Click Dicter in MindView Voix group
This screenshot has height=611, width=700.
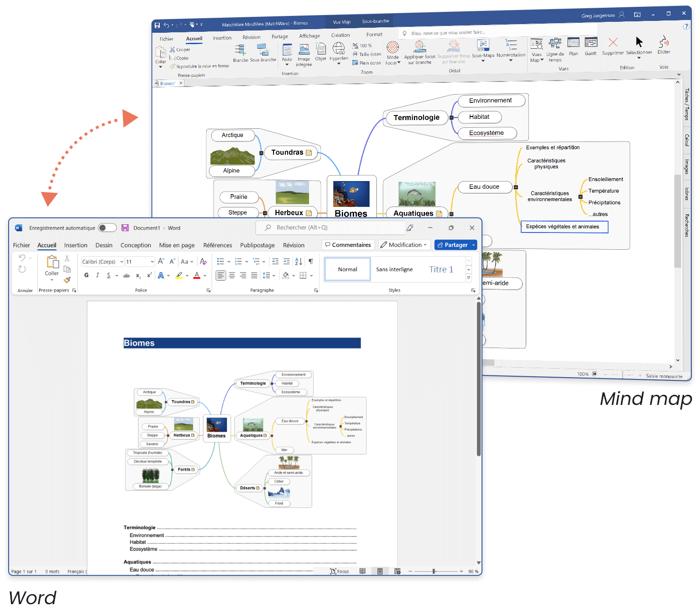tap(664, 45)
